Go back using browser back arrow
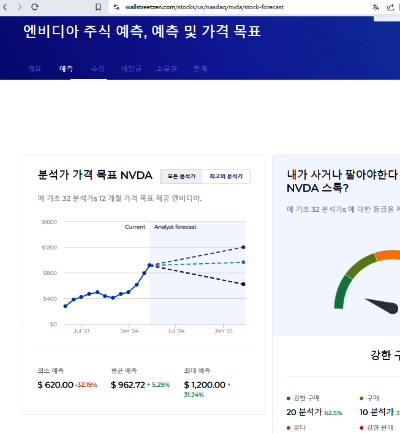The height and width of the screenshot is (434, 400). coord(5,7)
